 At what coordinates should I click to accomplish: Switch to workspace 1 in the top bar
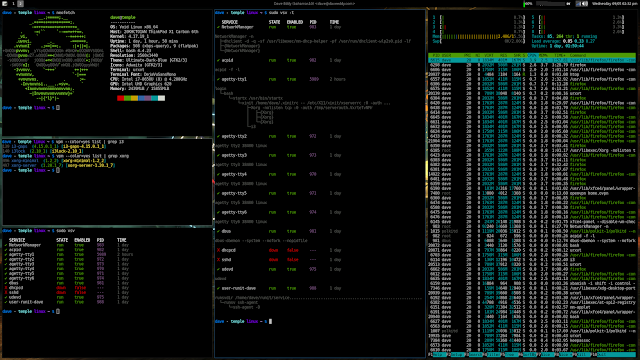pos(13,3)
